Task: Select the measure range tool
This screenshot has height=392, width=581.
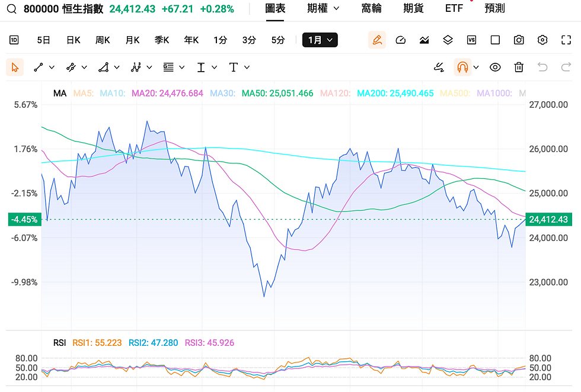Action: tap(201, 68)
